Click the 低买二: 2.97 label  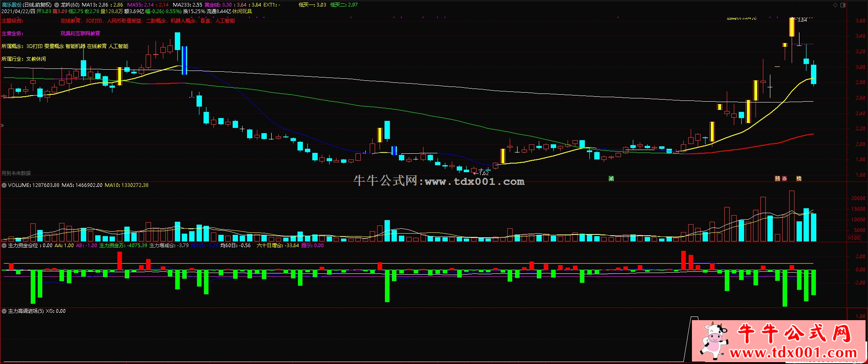point(344,5)
